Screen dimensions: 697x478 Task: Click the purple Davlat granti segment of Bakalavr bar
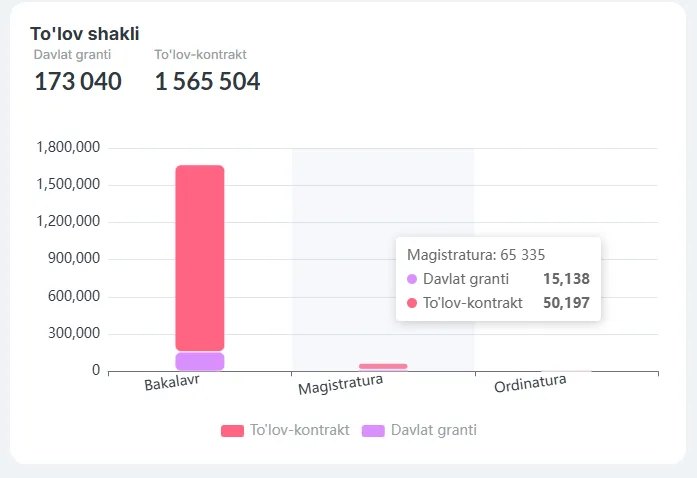[x=200, y=361]
